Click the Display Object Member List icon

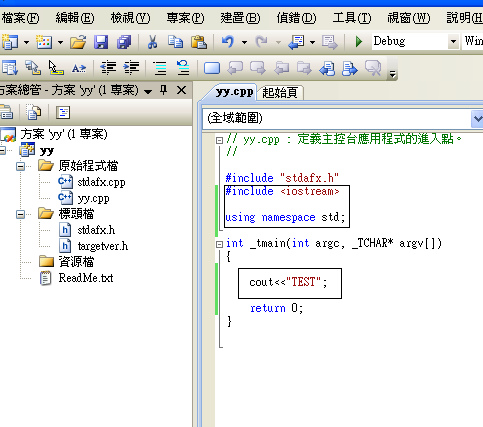[9, 68]
